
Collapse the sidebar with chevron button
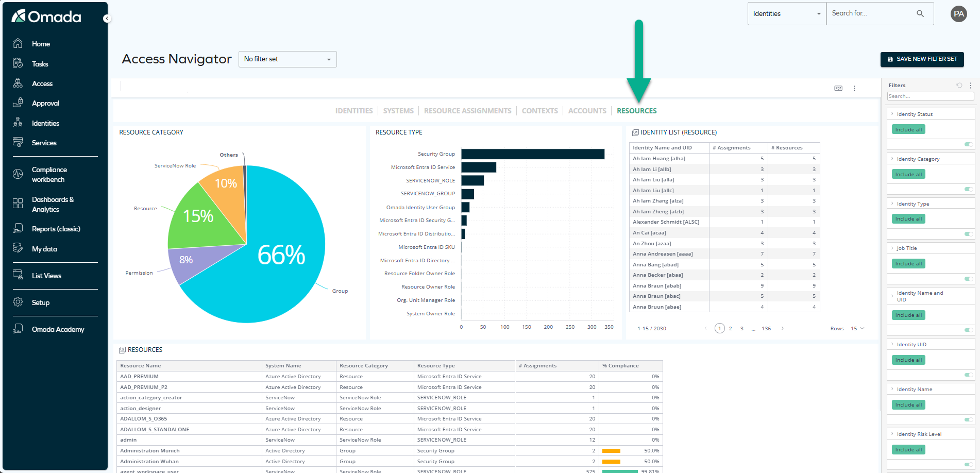(x=107, y=19)
